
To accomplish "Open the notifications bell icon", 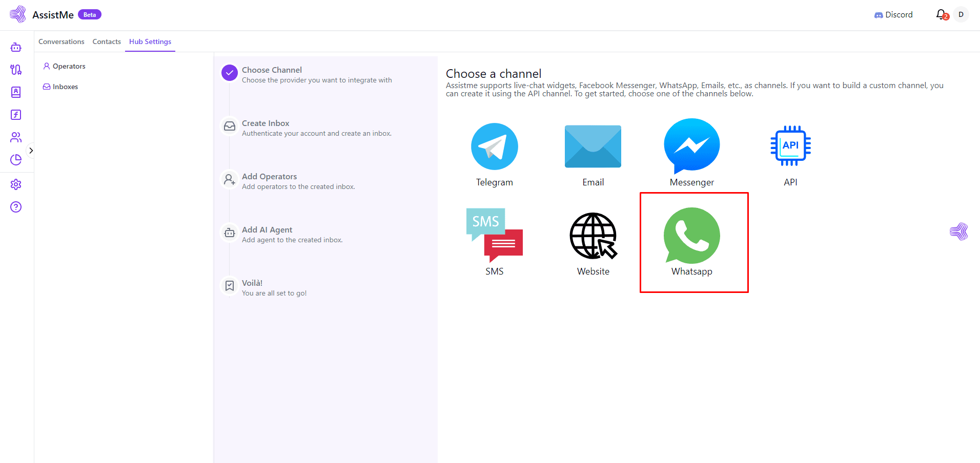I will tap(941, 14).
